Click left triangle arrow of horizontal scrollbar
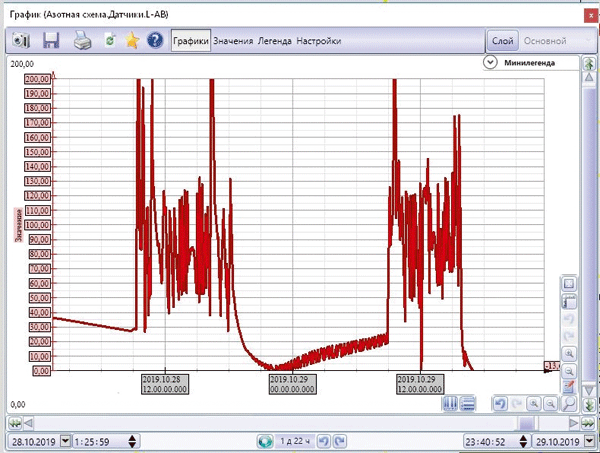Viewport: 600px width, 453px height. tap(28, 423)
